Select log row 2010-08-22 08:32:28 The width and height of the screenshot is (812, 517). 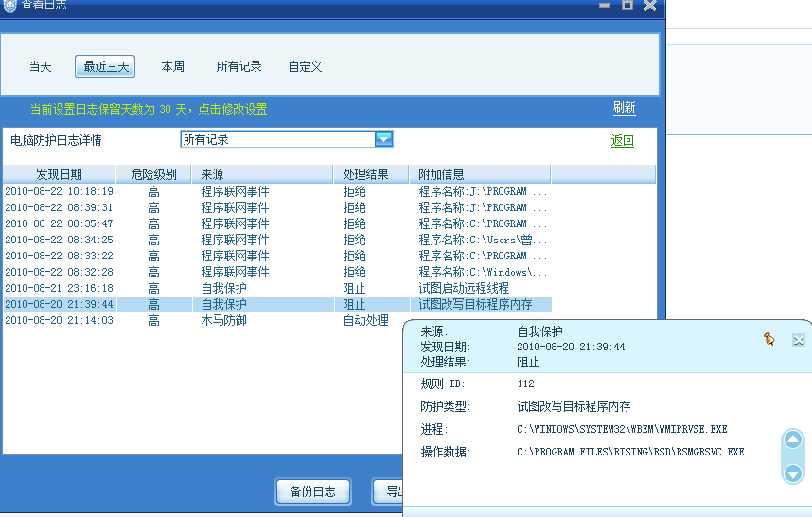click(277, 272)
